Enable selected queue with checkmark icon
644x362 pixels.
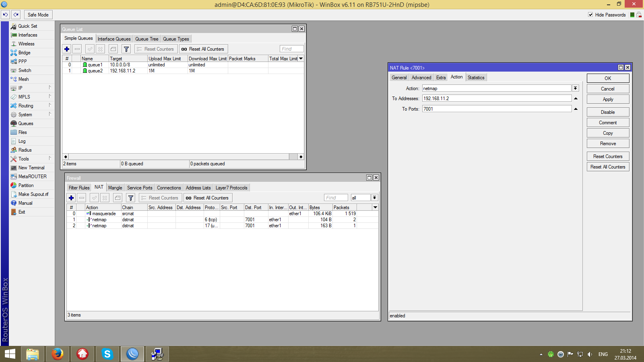(90, 49)
